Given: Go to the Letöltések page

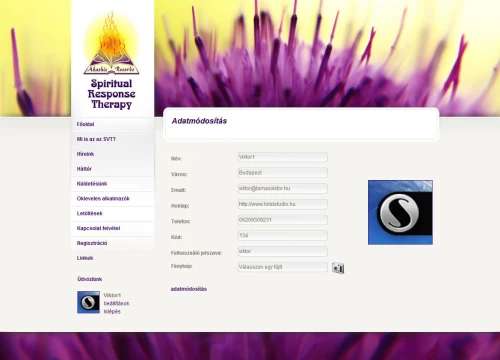Looking at the screenshot, I should pyautogui.click(x=90, y=213).
